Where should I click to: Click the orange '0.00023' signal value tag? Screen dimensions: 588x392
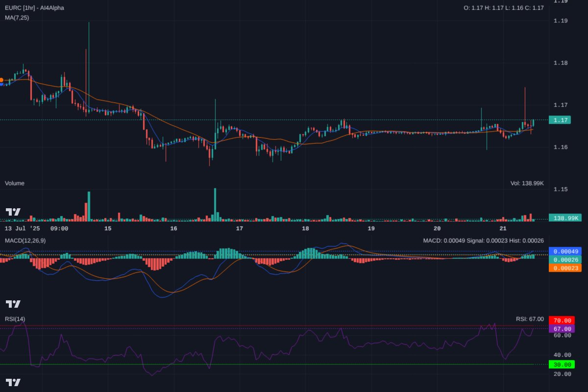pyautogui.click(x=565, y=268)
